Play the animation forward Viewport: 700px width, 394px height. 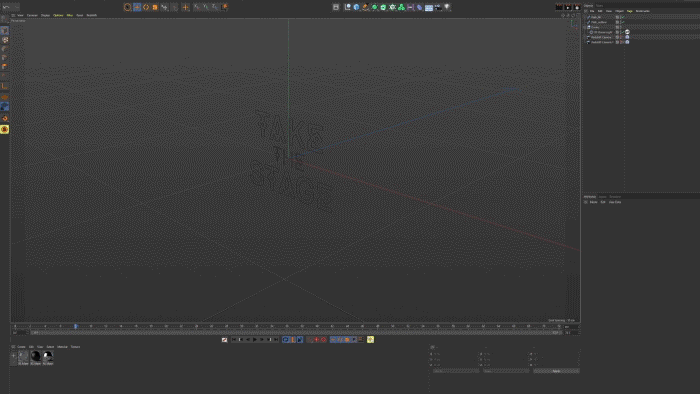tap(255, 340)
